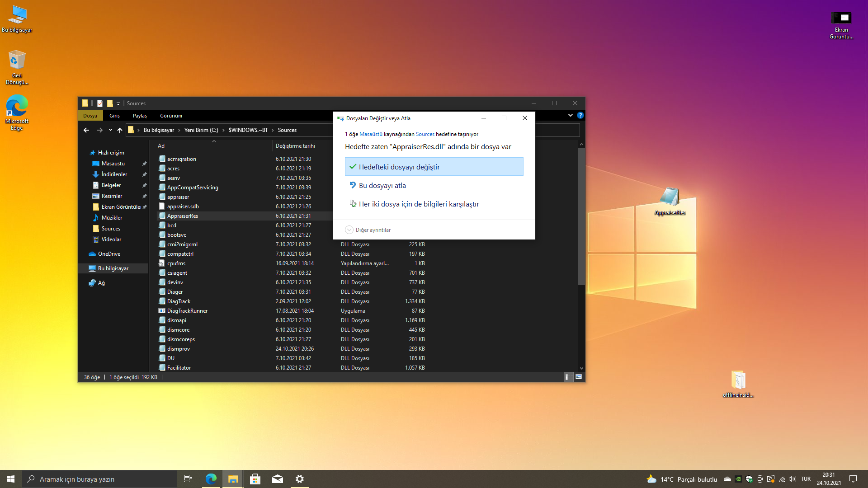Open Task View on taskbar

tap(188, 479)
